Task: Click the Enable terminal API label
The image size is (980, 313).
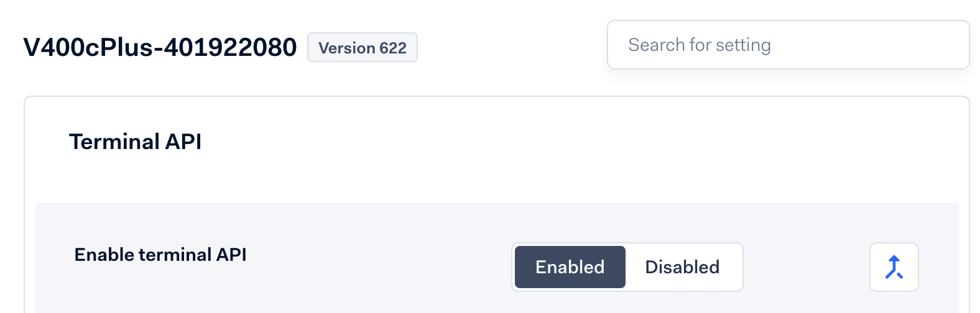Action: pos(160,255)
